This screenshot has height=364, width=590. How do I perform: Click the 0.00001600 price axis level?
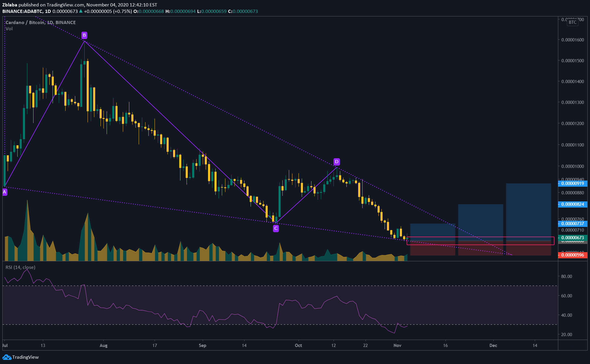pyautogui.click(x=572, y=40)
